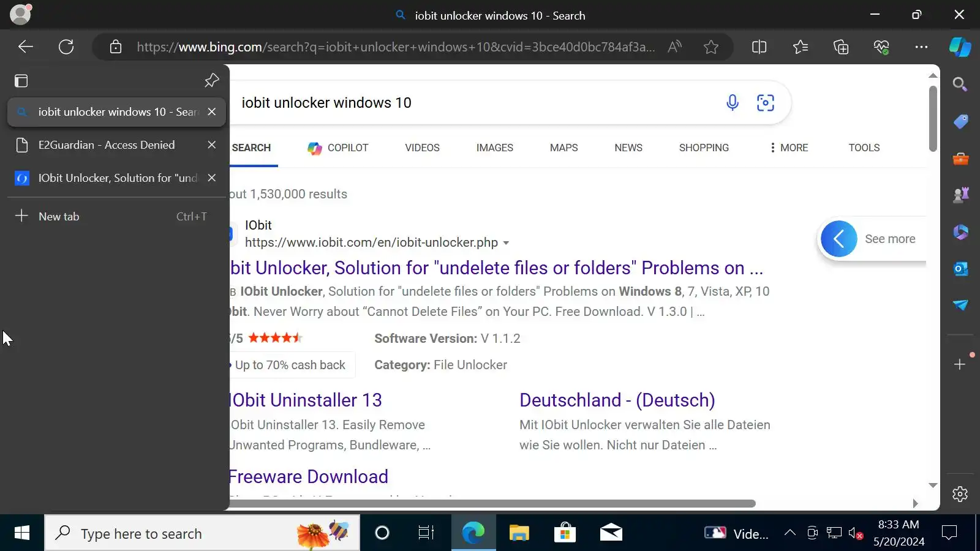Screen dimensions: 980x551
Task: Open sidebar Shopping tag icon
Action: click(960, 121)
